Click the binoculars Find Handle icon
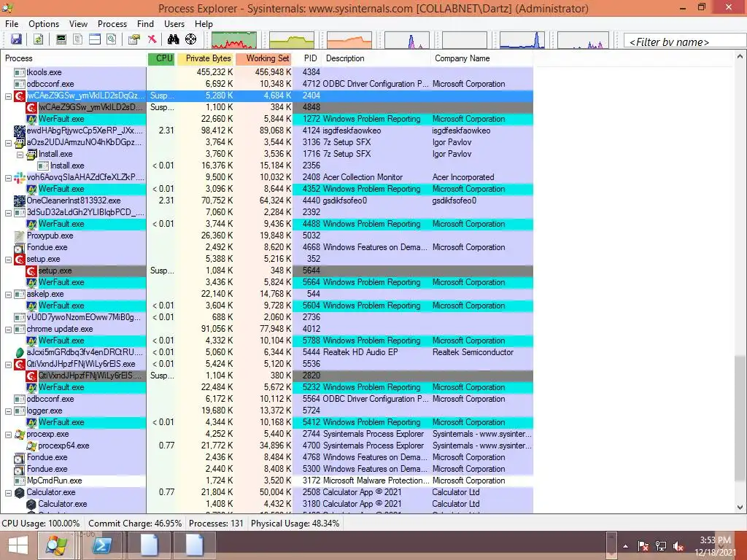 [174, 39]
